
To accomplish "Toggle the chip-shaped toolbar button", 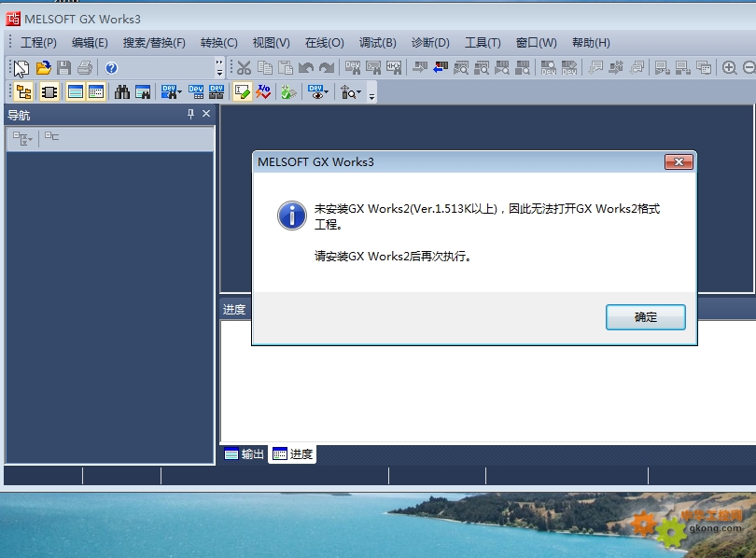I will 49,92.
